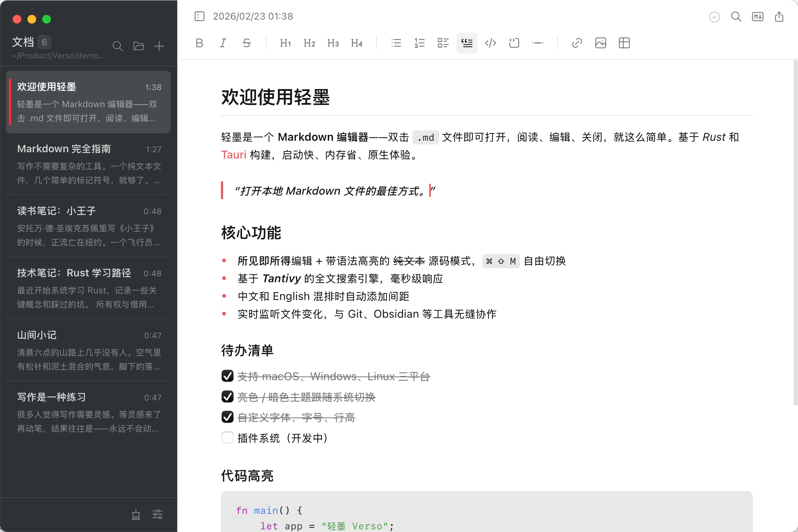Image resolution: width=798 pixels, height=532 pixels.
Task: Toggle the sidebar panel visibility
Action: 199,16
